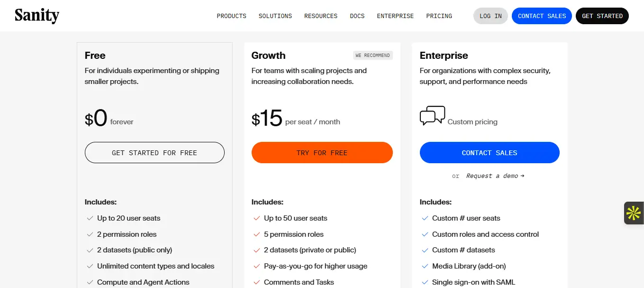
Task: Click blue checkmark beside Custom # datasets
Action: click(x=425, y=250)
